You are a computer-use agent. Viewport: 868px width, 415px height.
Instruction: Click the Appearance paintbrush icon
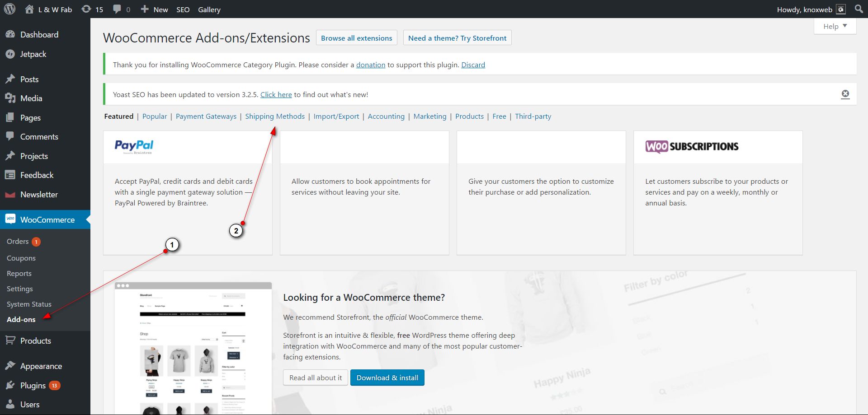10,366
